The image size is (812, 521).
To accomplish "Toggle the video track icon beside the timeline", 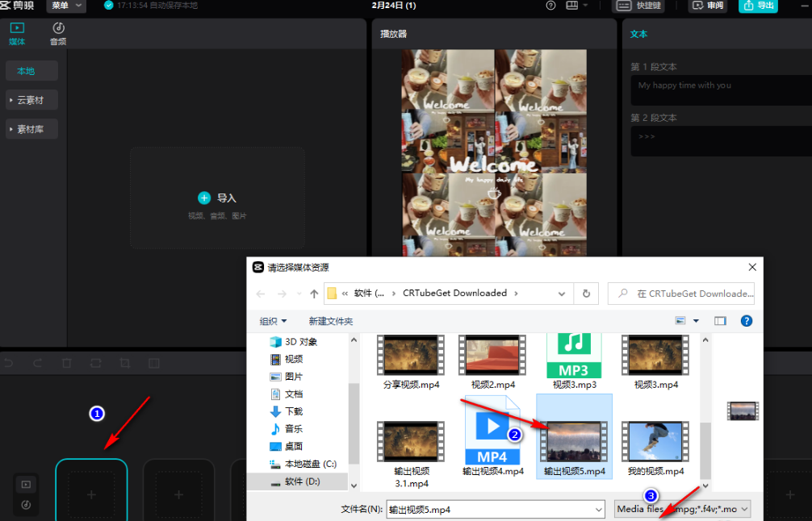I will pos(26,484).
